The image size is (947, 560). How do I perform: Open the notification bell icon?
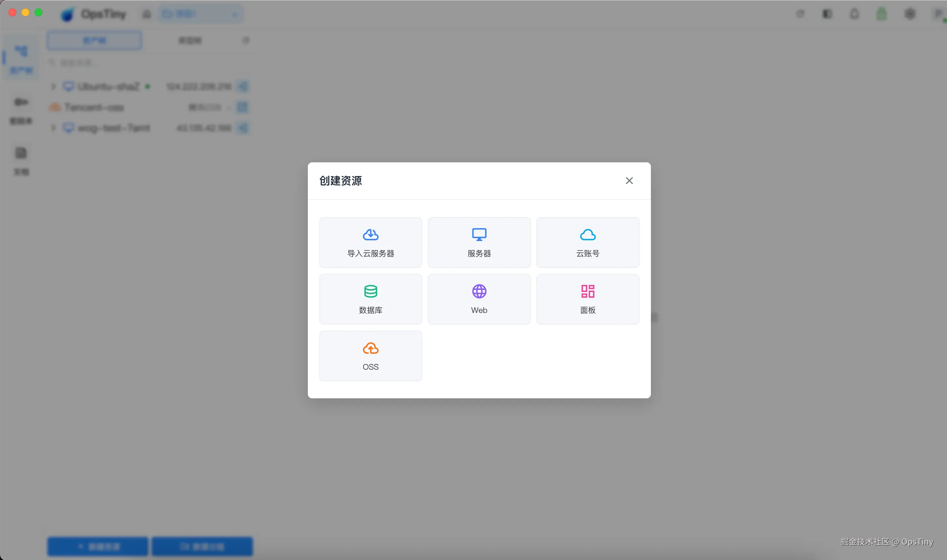click(x=854, y=14)
